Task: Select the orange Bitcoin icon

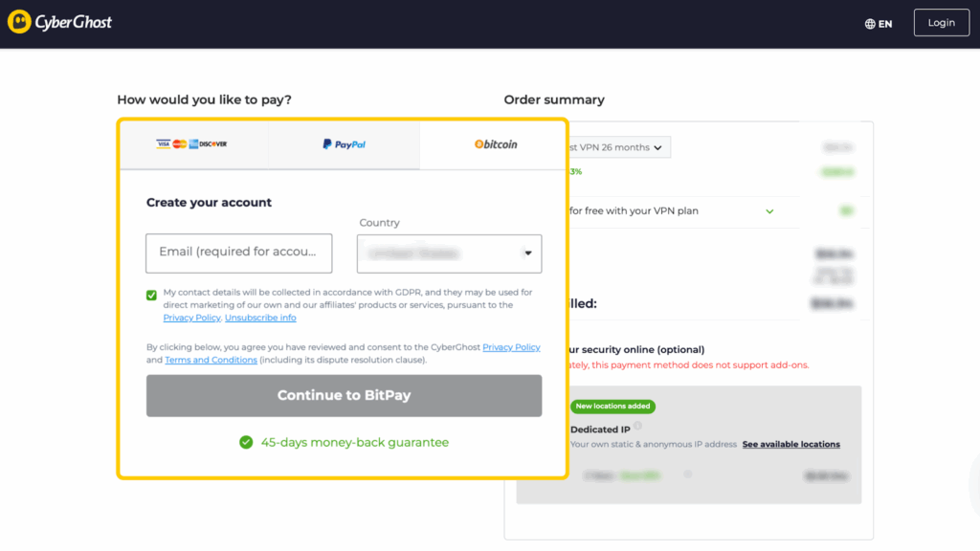Action: [x=479, y=144]
